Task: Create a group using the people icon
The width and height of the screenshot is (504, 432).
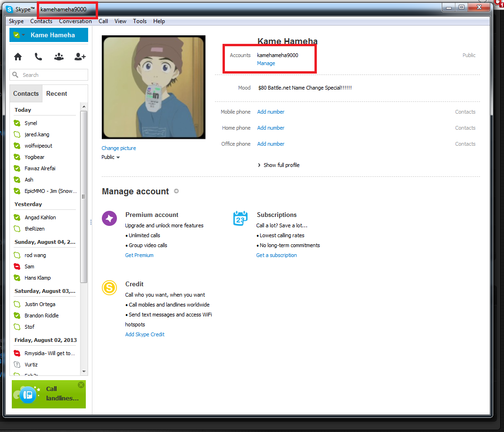Action: click(x=59, y=57)
